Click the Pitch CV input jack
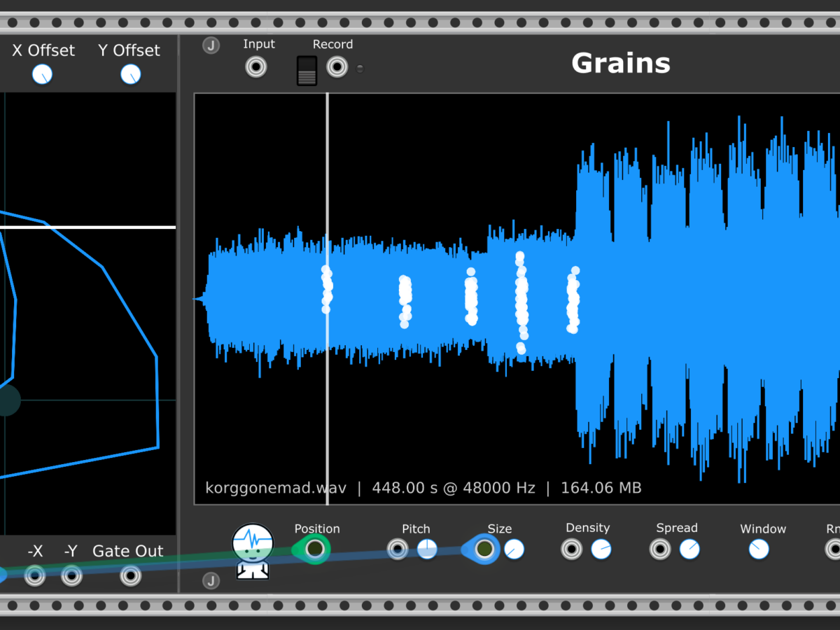 pyautogui.click(x=398, y=549)
